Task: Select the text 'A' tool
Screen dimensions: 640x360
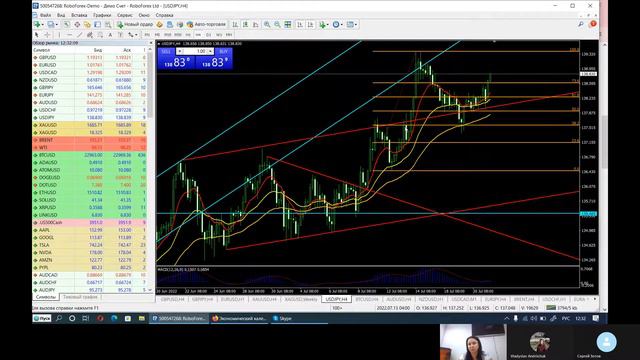Action: [110, 35]
